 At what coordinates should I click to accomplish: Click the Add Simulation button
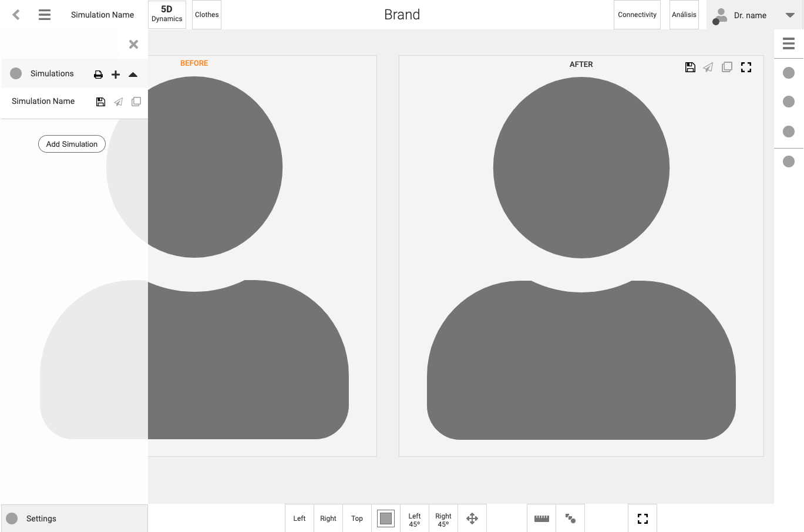[72, 144]
